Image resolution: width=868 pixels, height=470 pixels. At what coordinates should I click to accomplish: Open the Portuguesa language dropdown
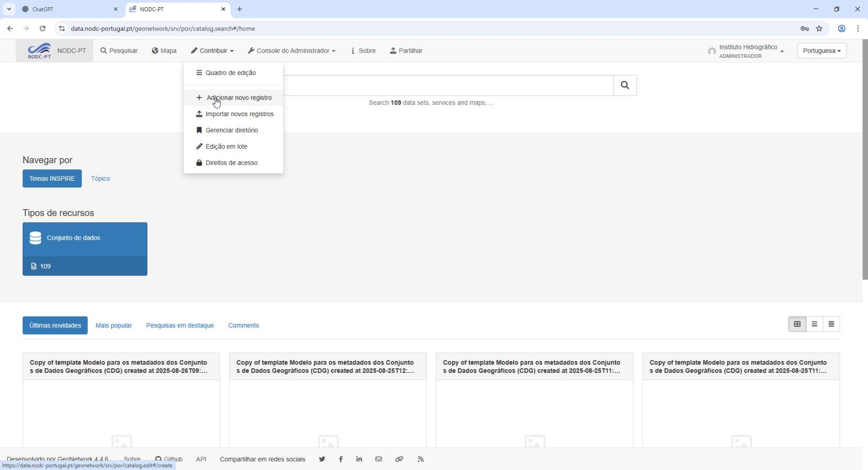tap(822, 51)
